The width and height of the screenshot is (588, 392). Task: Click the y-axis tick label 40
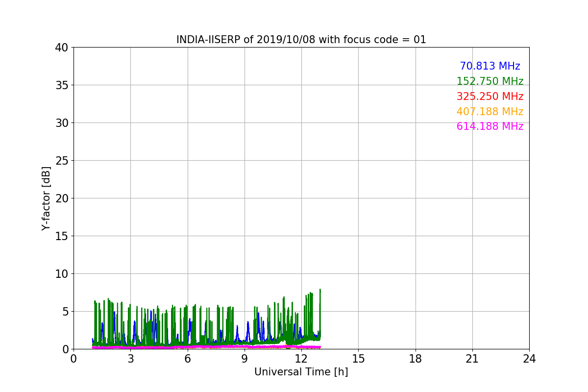pos(61,48)
